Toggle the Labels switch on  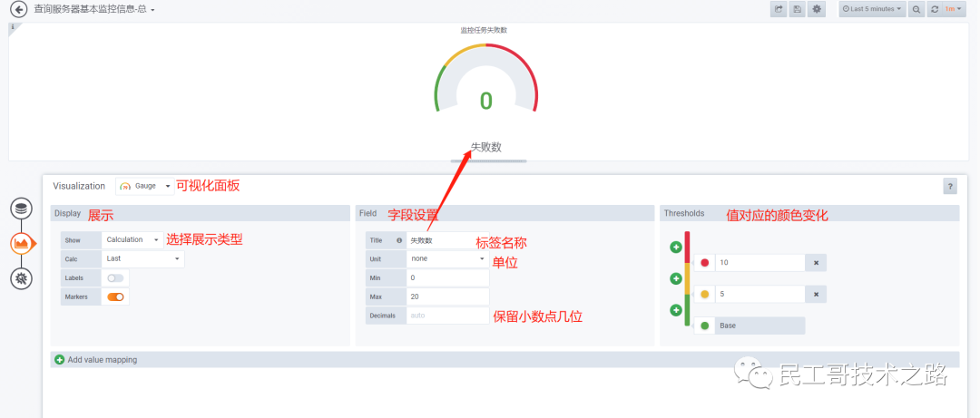(115, 278)
